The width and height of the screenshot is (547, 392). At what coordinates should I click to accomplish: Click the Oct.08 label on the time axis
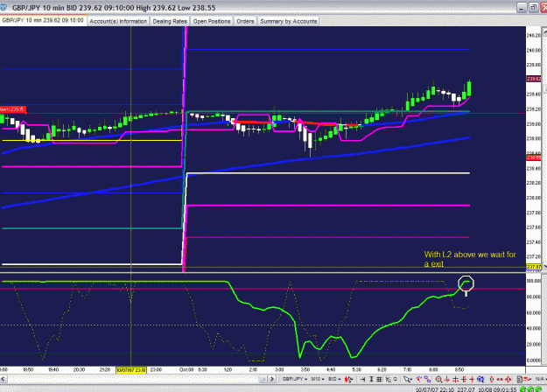[186, 369]
